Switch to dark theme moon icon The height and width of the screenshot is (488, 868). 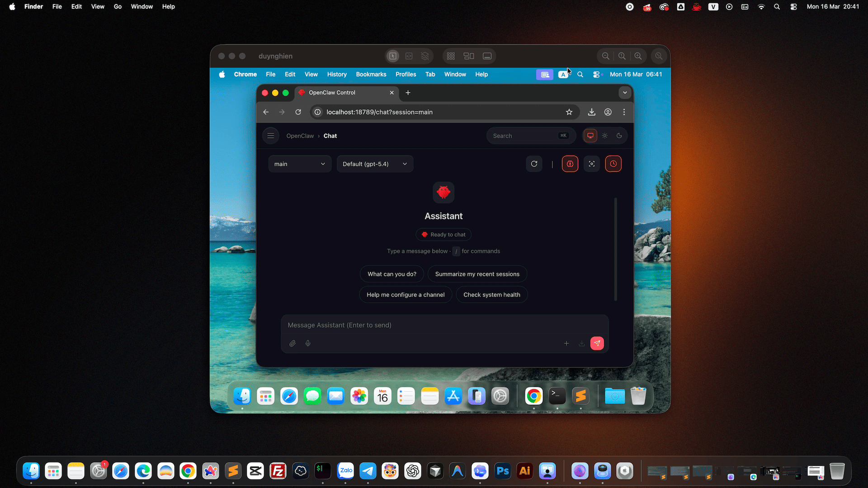[x=619, y=136]
